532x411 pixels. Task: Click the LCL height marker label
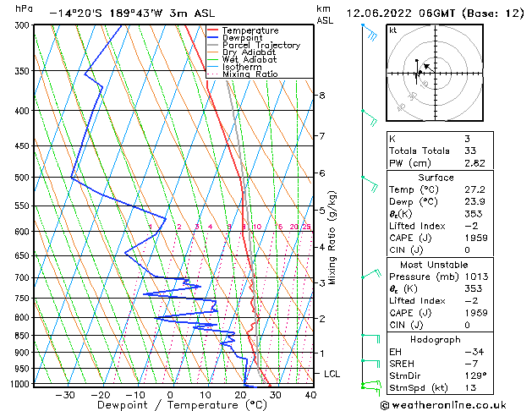point(332,374)
